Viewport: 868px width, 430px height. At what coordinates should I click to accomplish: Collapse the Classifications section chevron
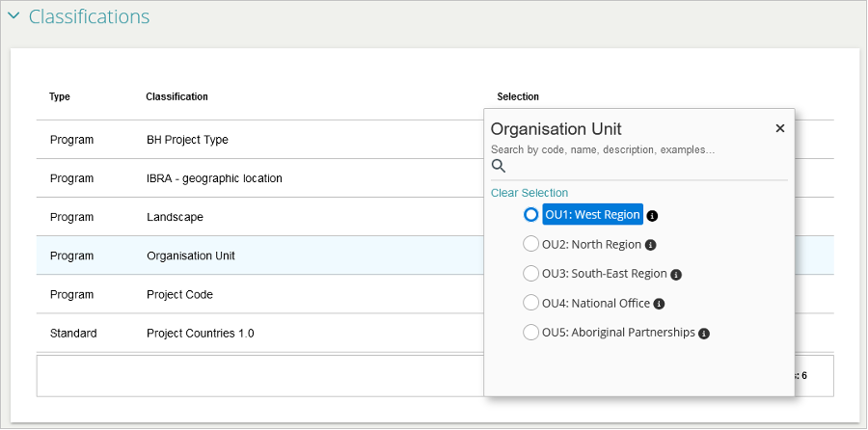tap(14, 16)
